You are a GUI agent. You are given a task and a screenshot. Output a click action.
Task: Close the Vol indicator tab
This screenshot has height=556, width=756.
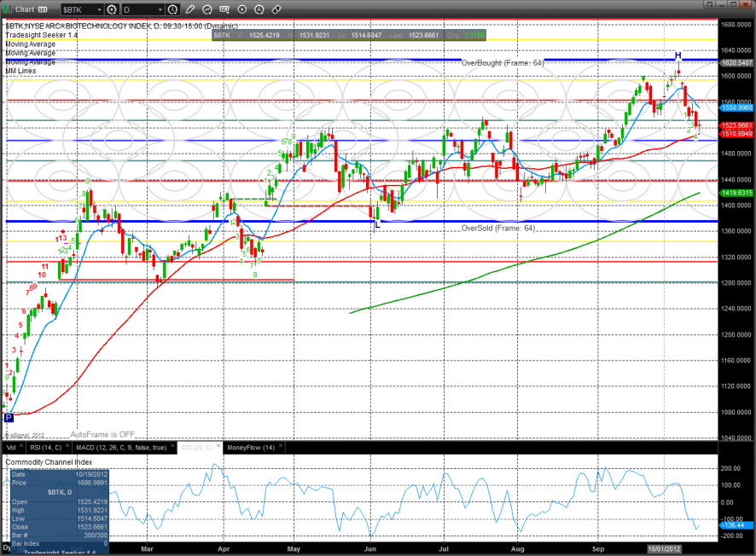[x=20, y=447]
